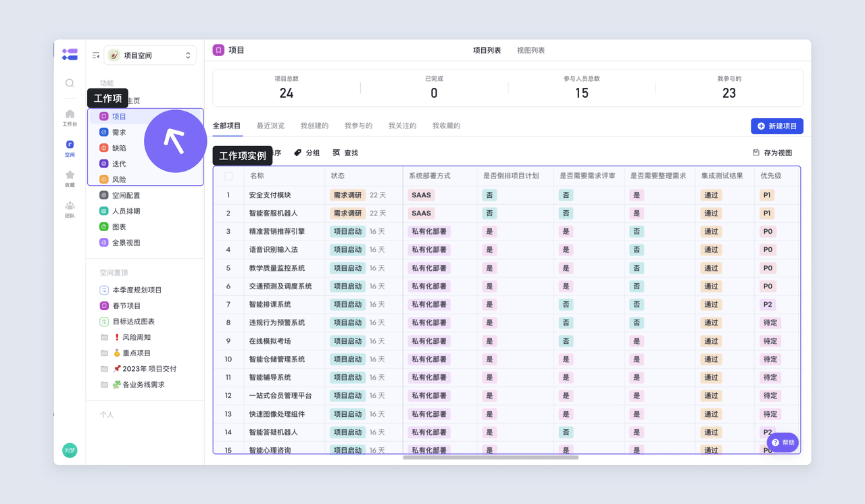Click 存为视图 save as view button
The height and width of the screenshot is (504, 865).
[x=772, y=153]
